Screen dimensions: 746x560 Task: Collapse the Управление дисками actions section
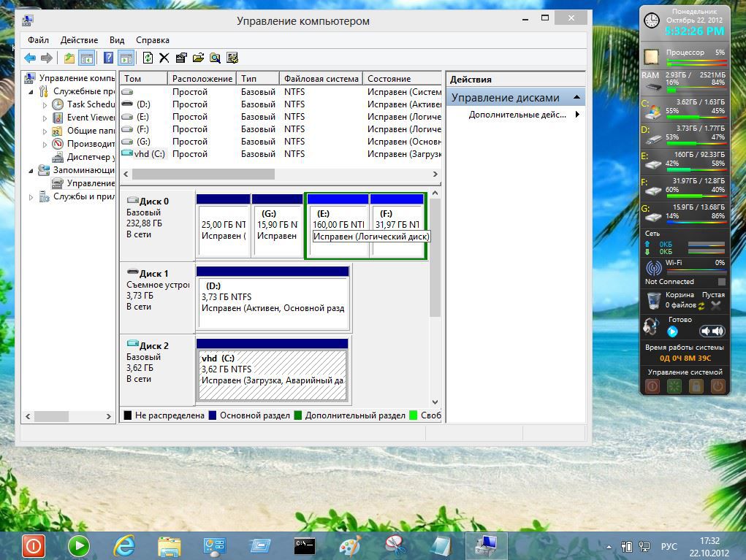[577, 98]
